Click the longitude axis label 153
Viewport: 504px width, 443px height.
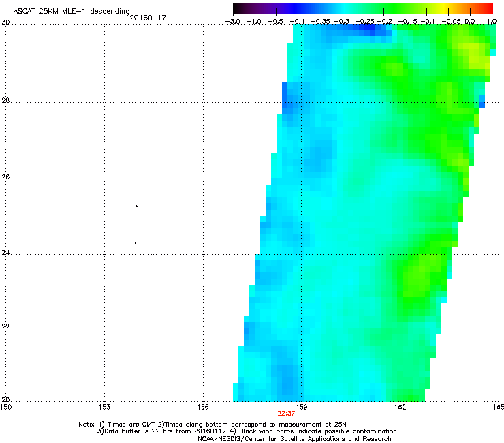(104, 407)
